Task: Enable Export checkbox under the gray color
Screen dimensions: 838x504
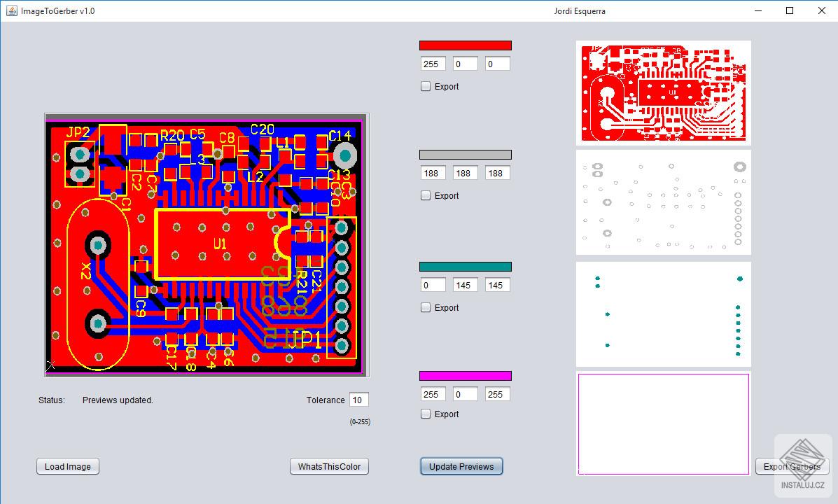Action: coord(426,195)
